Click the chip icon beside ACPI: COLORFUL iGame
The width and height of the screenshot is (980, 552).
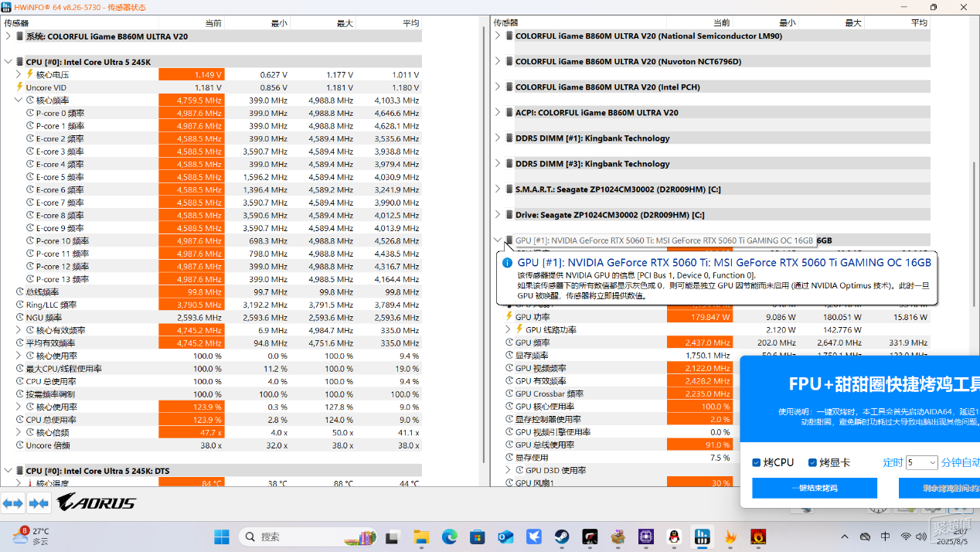click(509, 113)
